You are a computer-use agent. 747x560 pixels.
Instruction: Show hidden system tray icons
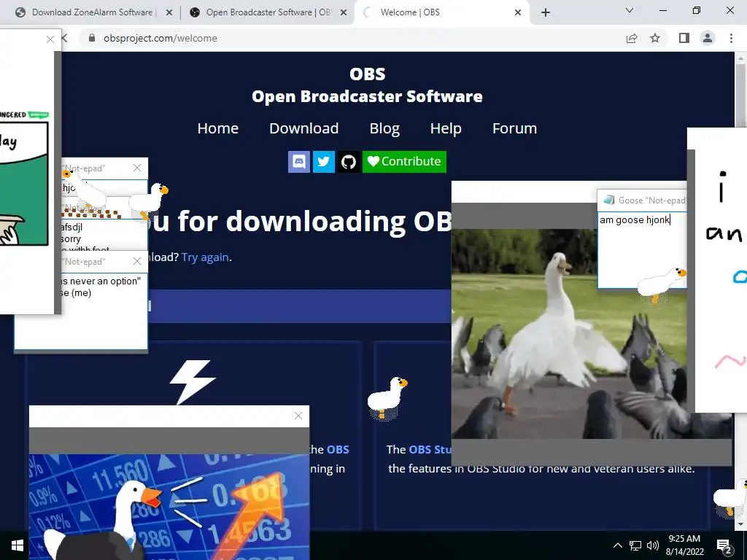click(x=617, y=545)
